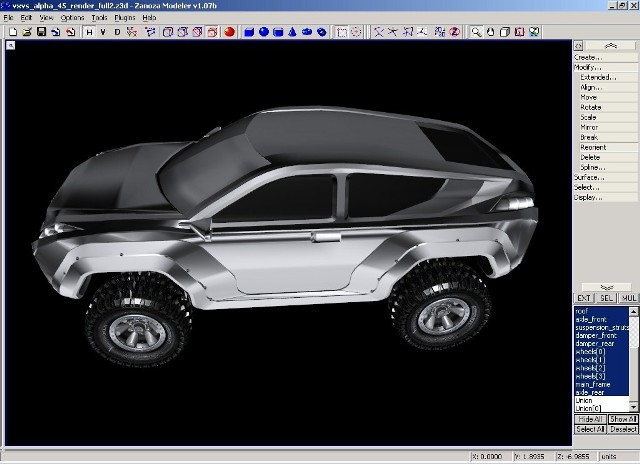Select the blue cube primitive icon

(x=249, y=32)
